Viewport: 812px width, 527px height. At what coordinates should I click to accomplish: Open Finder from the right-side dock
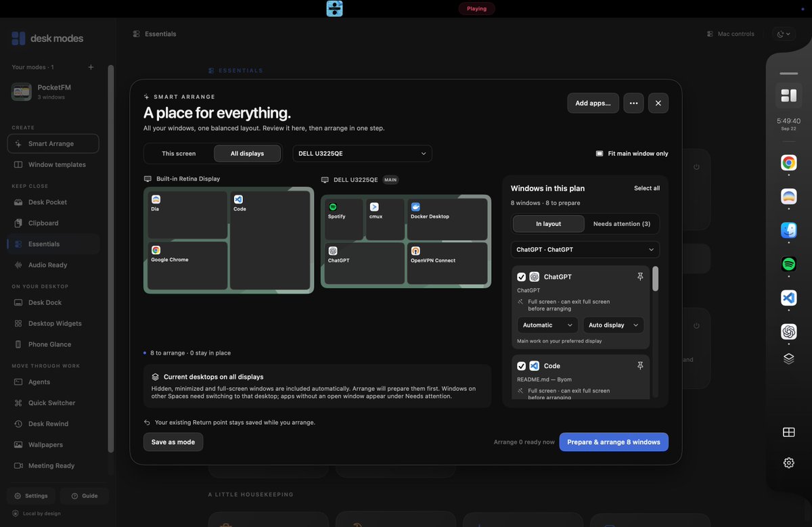click(788, 230)
